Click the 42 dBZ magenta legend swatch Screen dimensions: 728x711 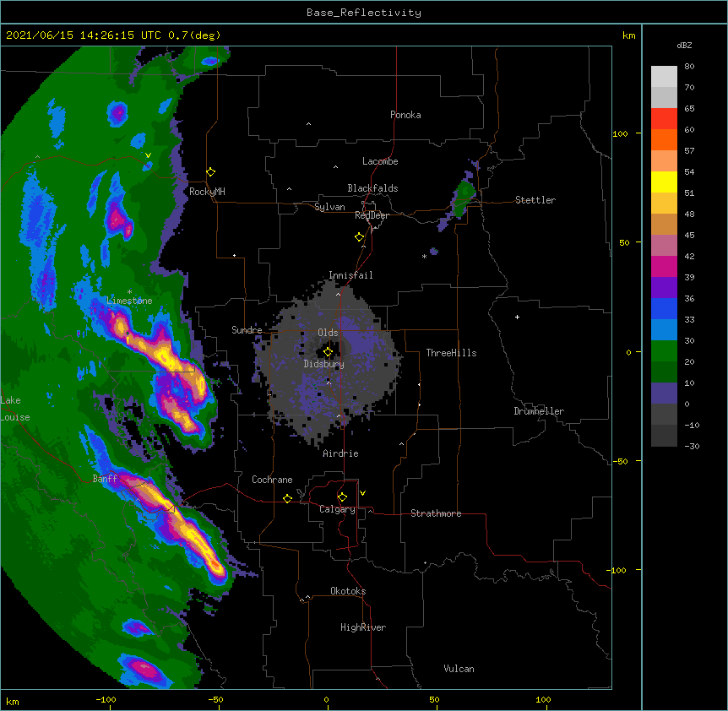point(664,266)
